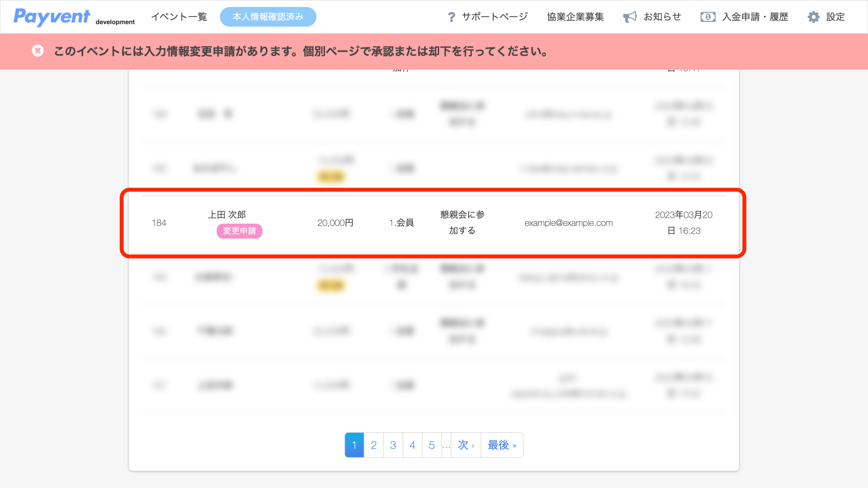868x488 pixels.
Task: Dismiss the alert with the X icon
Action: click(38, 51)
